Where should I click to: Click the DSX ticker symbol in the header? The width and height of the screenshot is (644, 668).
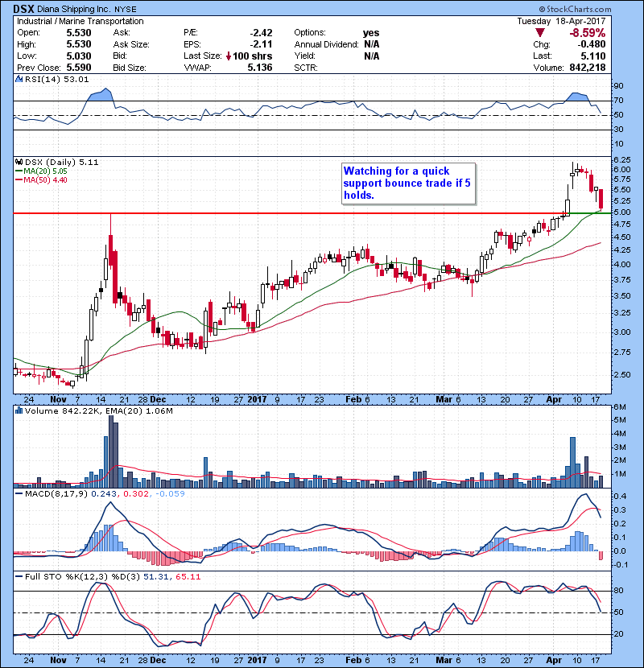pyautogui.click(x=23, y=9)
